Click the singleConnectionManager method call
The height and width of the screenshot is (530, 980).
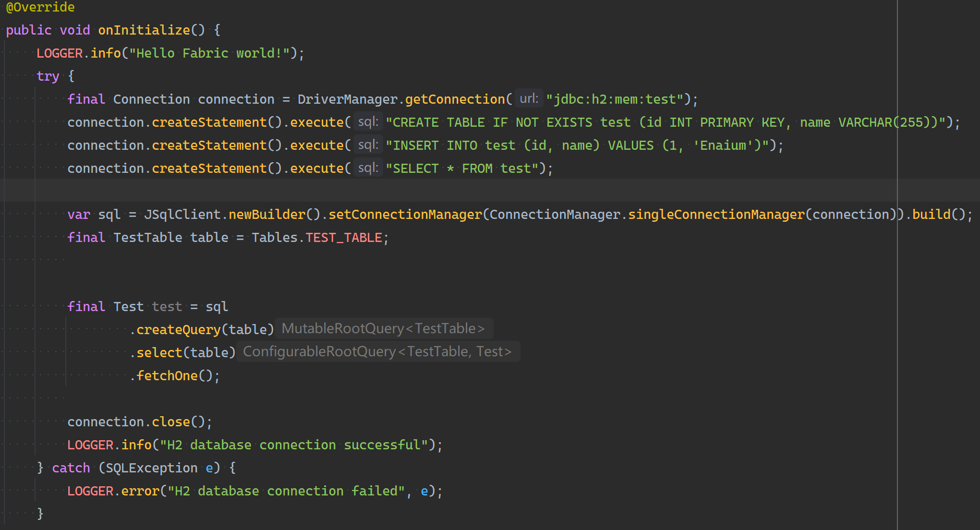point(716,215)
